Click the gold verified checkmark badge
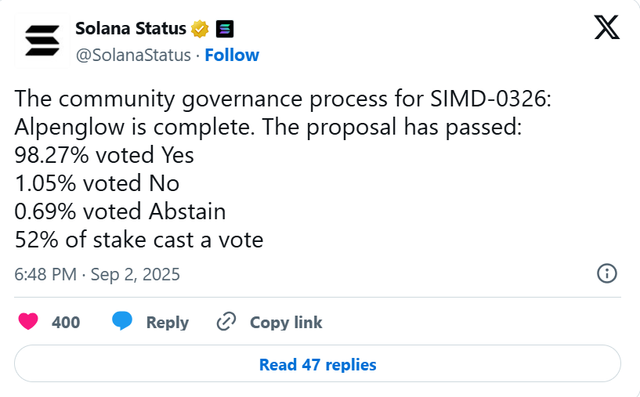The image size is (640, 397). tap(200, 29)
